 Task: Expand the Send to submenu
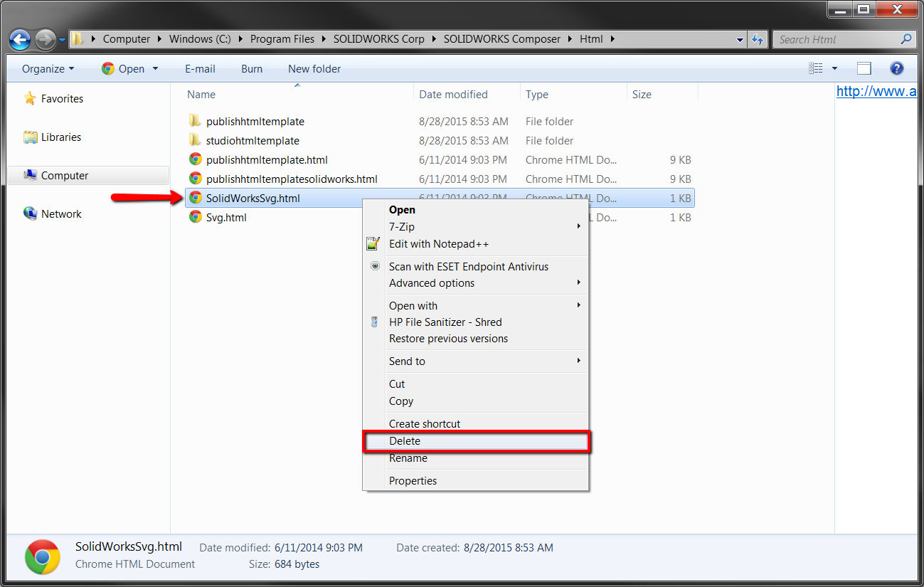[x=476, y=361]
